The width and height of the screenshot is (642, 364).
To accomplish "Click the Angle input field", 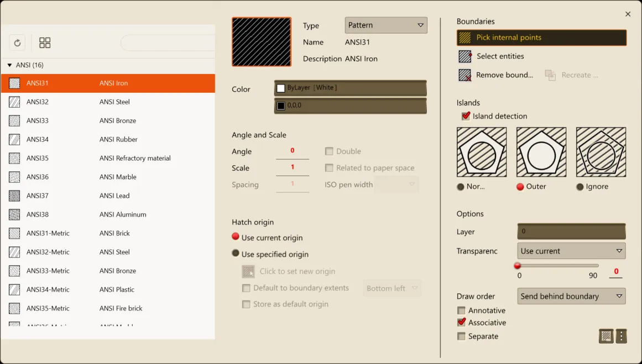I will 293,151.
